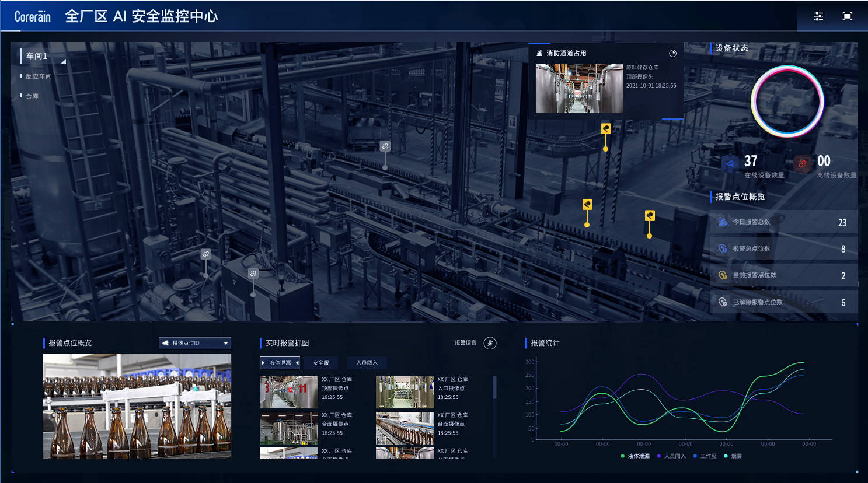Switch to the 安全服 alarm tab
Viewport: 868px width, 483px height.
[x=320, y=363]
